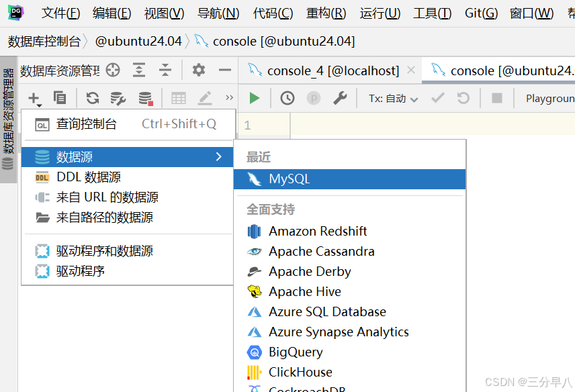The width and height of the screenshot is (575, 392).
Task: Choose Amazon Redshift data source
Action: (349, 232)
